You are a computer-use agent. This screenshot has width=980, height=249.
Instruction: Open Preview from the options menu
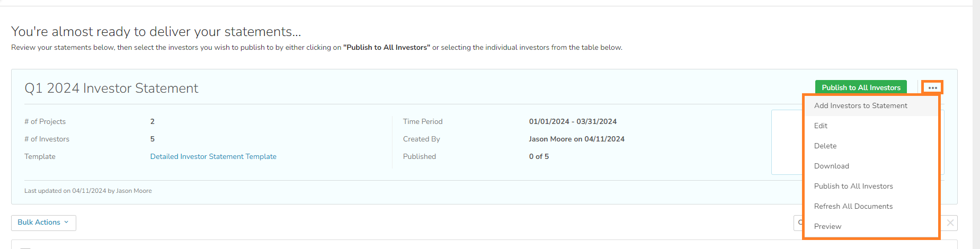(x=827, y=227)
